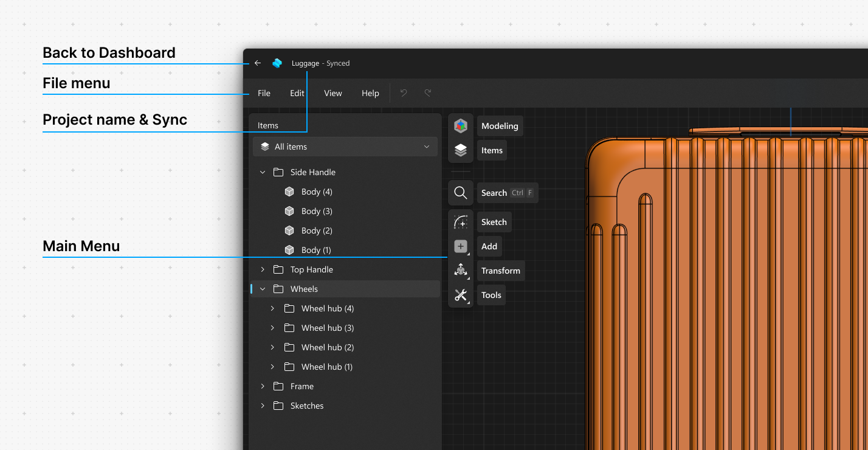Select Body (3) in the items tree

click(x=316, y=211)
